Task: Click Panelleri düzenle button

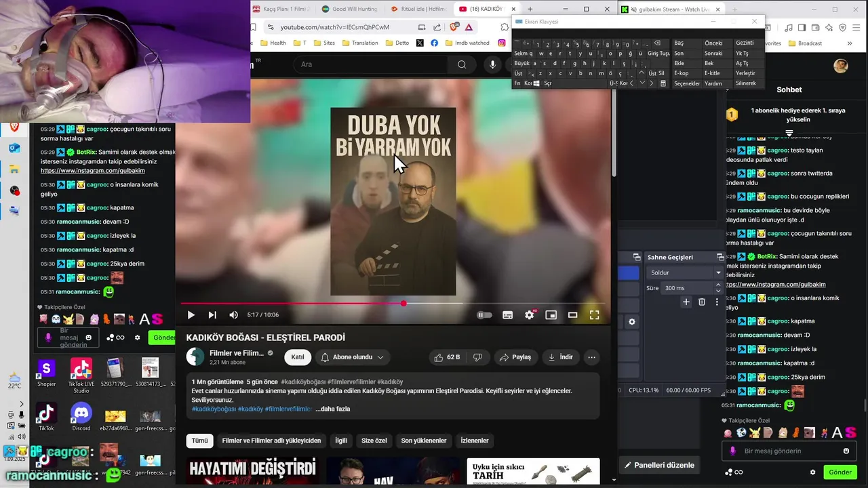Action: [x=660, y=465]
